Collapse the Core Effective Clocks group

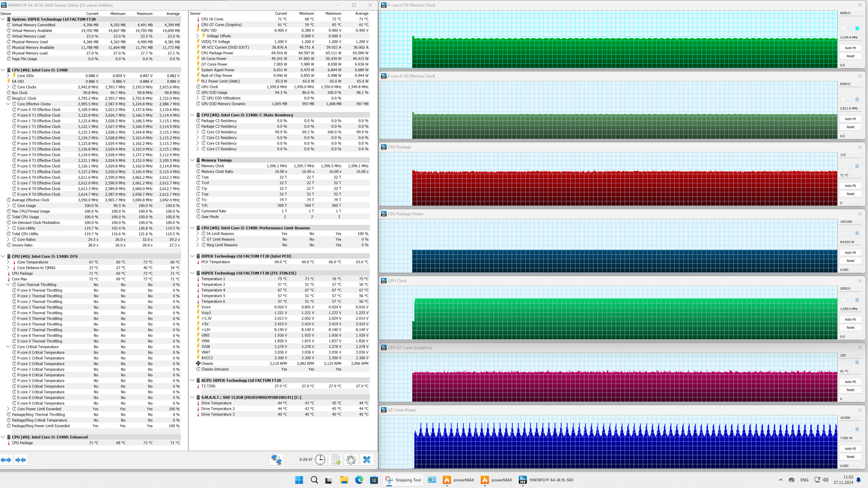coord(8,104)
